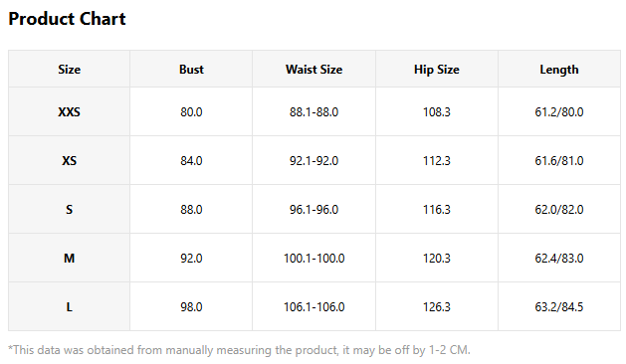Click the L size row label
Image resolution: width=626 pixels, height=364 pixels.
click(x=69, y=306)
